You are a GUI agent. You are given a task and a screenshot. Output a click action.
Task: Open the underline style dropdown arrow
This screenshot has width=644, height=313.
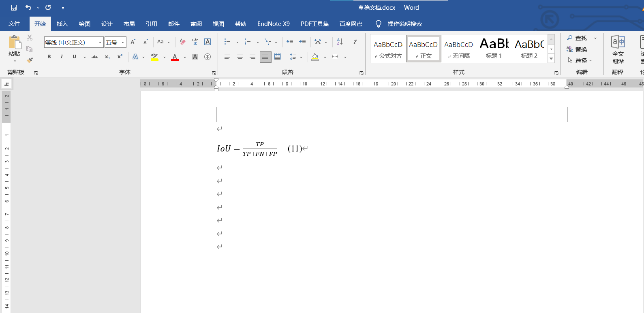coord(84,57)
